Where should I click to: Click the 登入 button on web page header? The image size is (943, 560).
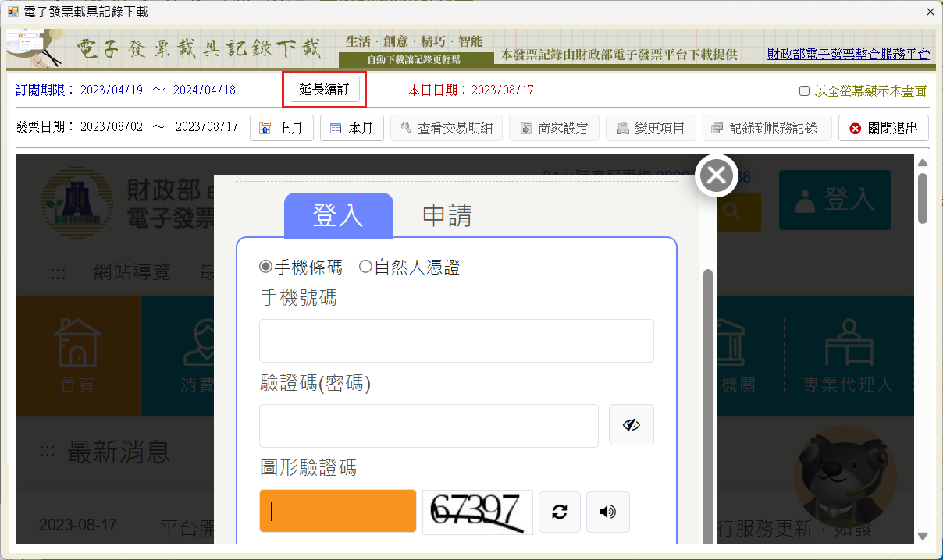tap(834, 200)
